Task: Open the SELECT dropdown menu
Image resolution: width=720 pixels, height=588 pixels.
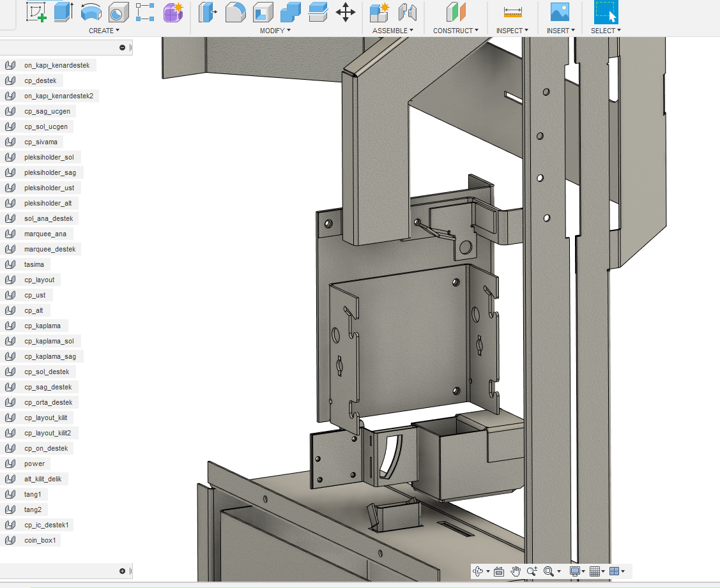Action: pos(606,31)
